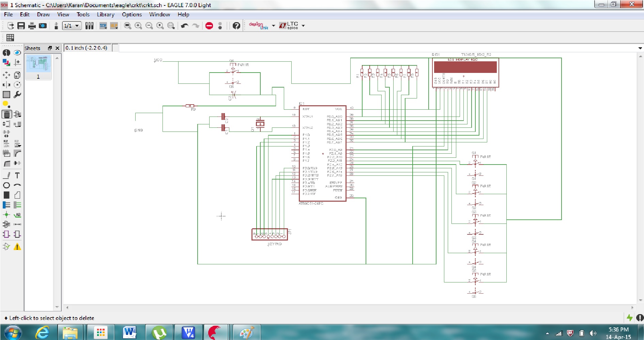
Task: Run script with the SCR button
Action: (x=103, y=26)
